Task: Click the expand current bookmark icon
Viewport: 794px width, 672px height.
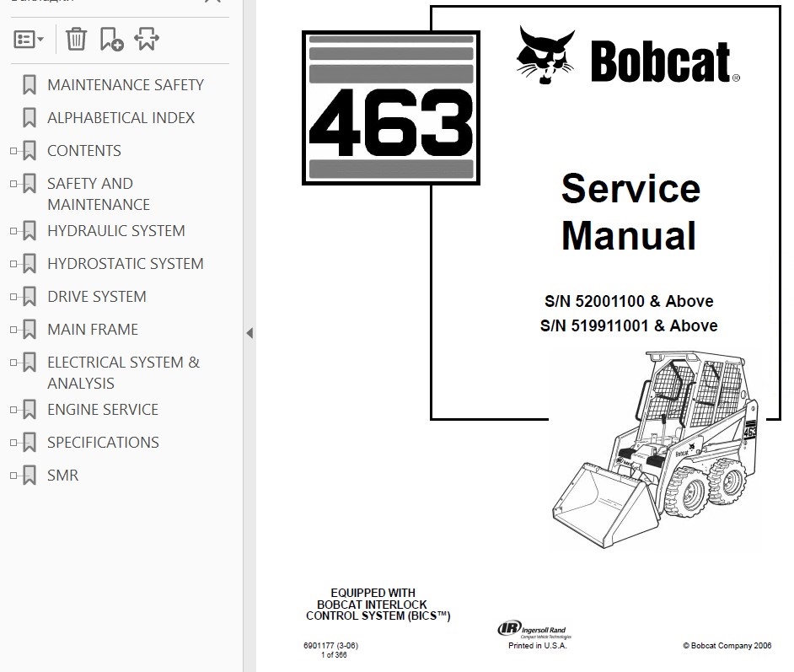Action: pyautogui.click(x=147, y=39)
